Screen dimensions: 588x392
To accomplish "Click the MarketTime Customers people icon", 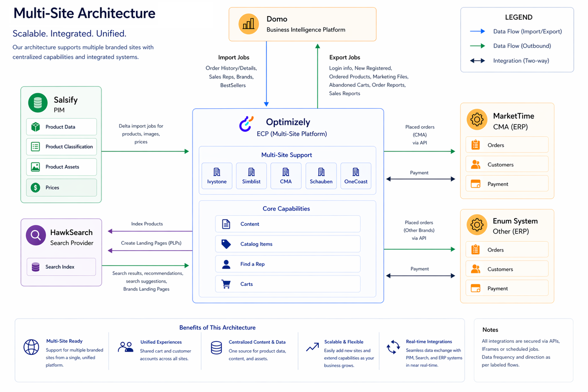I will (x=475, y=164).
